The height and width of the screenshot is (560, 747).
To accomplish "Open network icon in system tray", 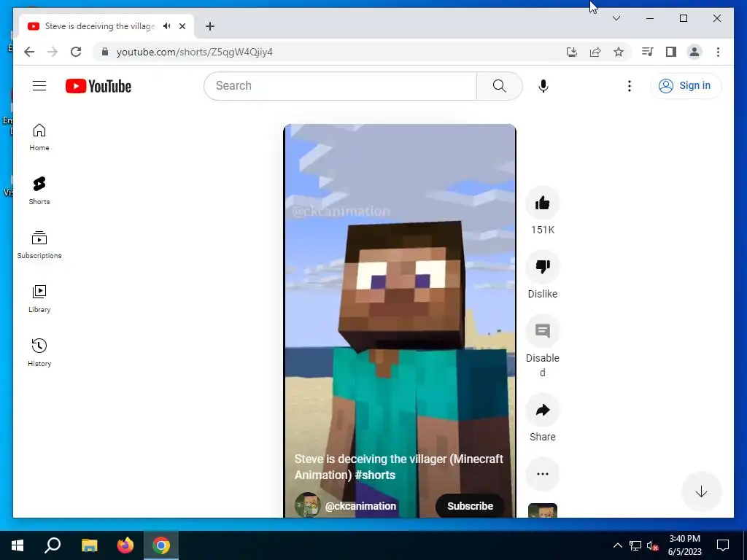I will [x=635, y=545].
